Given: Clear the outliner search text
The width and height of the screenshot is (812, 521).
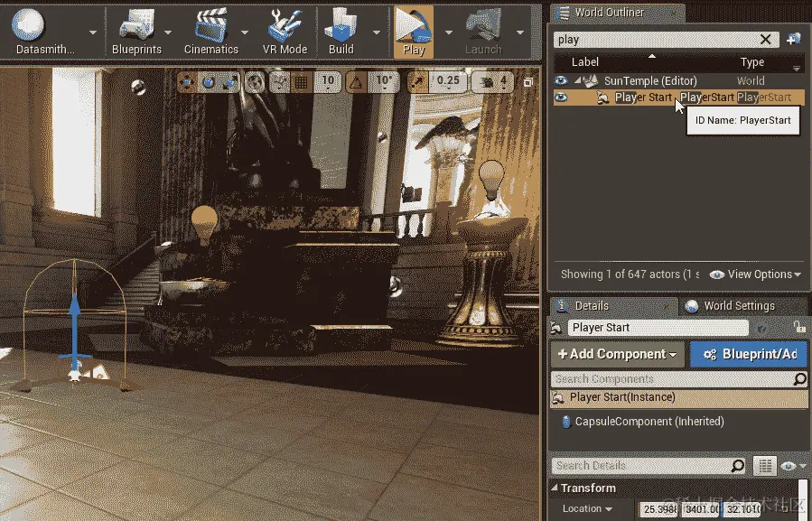Looking at the screenshot, I should tap(765, 40).
